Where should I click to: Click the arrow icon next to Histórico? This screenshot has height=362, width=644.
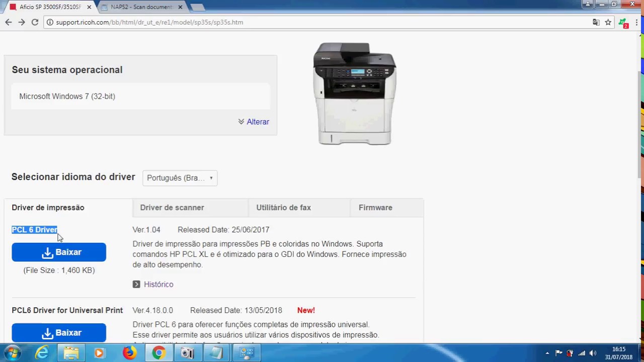(136, 285)
